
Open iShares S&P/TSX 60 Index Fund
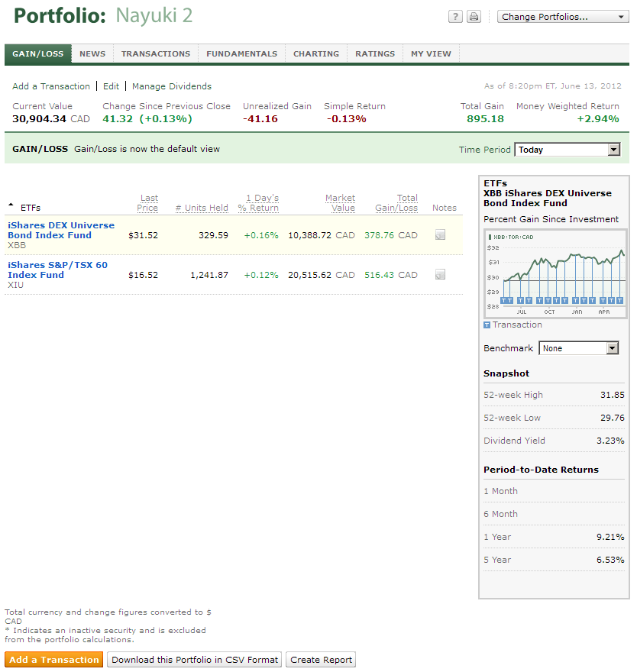(57, 270)
